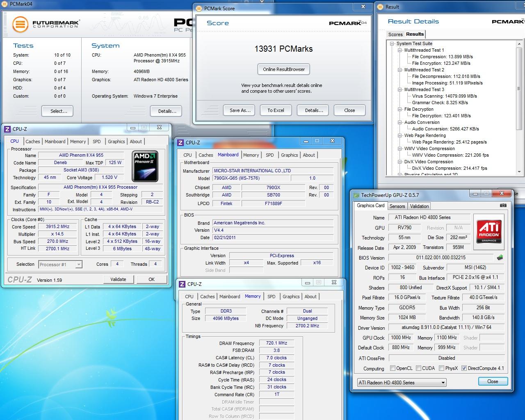
Task: Collapse the File Decryption tree node
Action: pyautogui.click(x=400, y=109)
